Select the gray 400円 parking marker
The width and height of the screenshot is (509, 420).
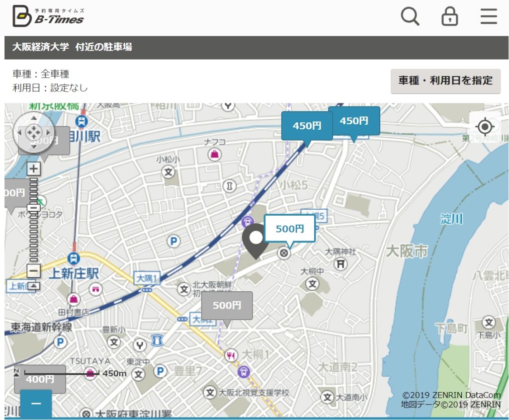pyautogui.click(x=40, y=379)
